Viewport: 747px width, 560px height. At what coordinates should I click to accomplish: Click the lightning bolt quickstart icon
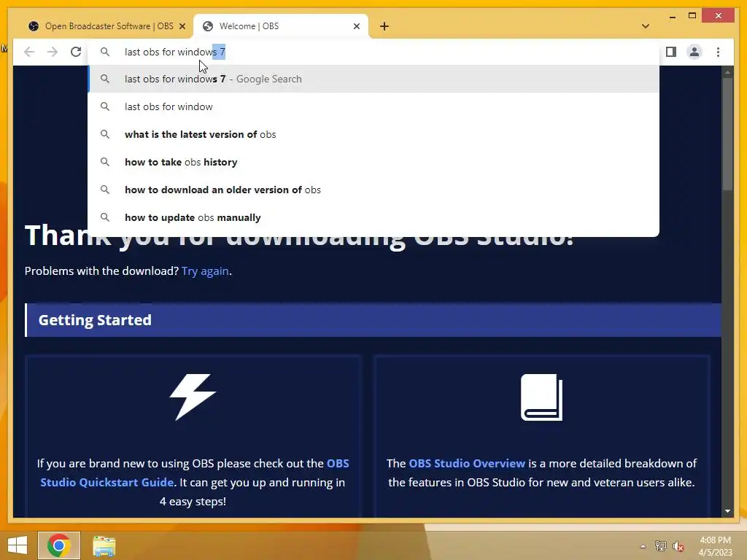coord(193,397)
